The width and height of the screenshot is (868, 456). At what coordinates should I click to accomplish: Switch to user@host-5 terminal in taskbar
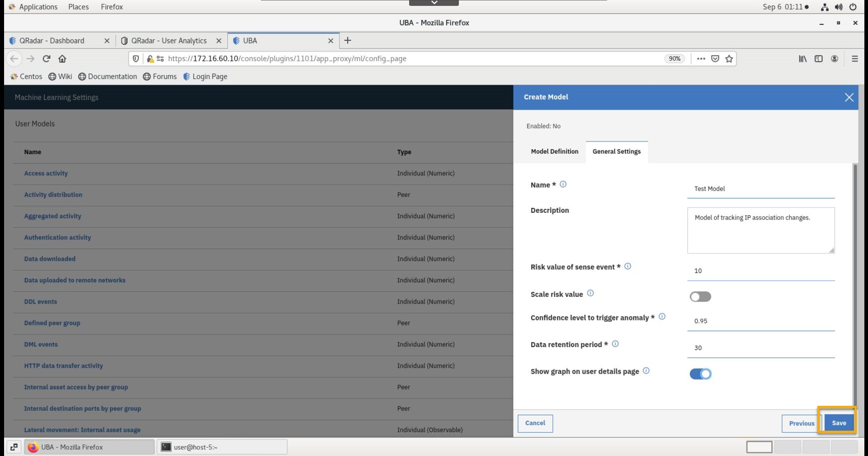tap(222, 447)
